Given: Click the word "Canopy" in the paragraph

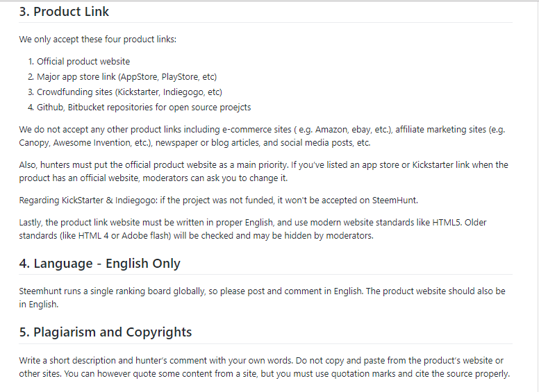Looking at the screenshot, I should point(34,142).
